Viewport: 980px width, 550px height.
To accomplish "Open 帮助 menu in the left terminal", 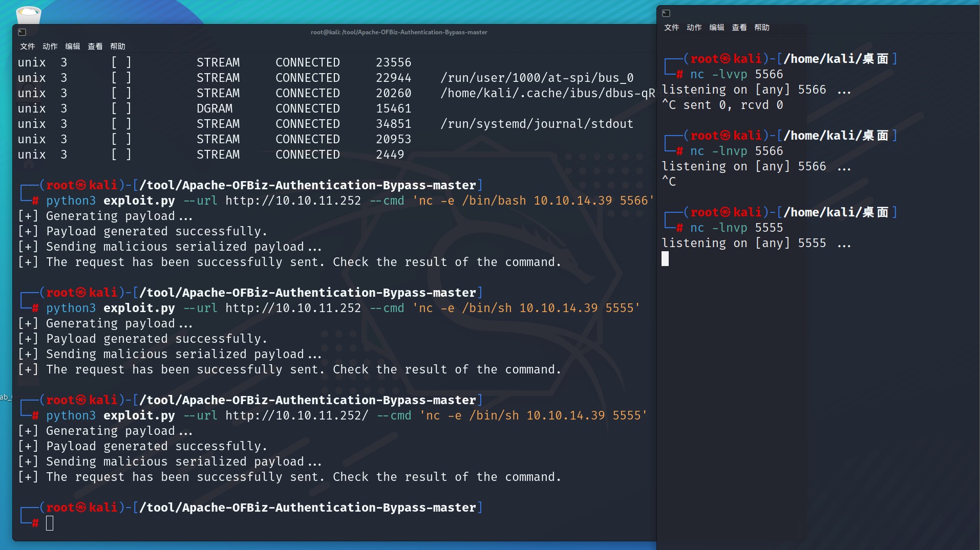I will (118, 47).
